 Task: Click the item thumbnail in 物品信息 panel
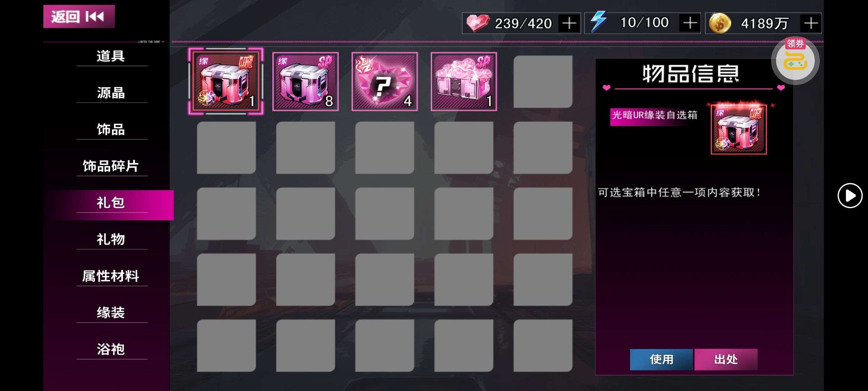(739, 129)
